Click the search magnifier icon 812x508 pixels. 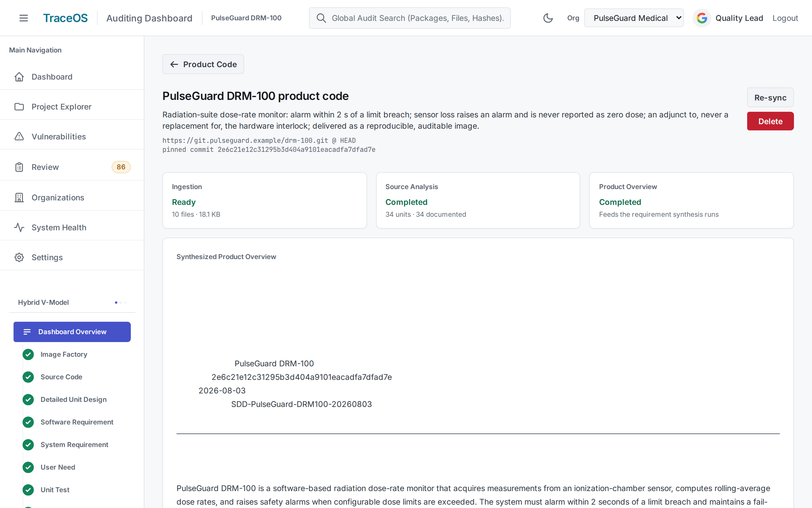321,18
